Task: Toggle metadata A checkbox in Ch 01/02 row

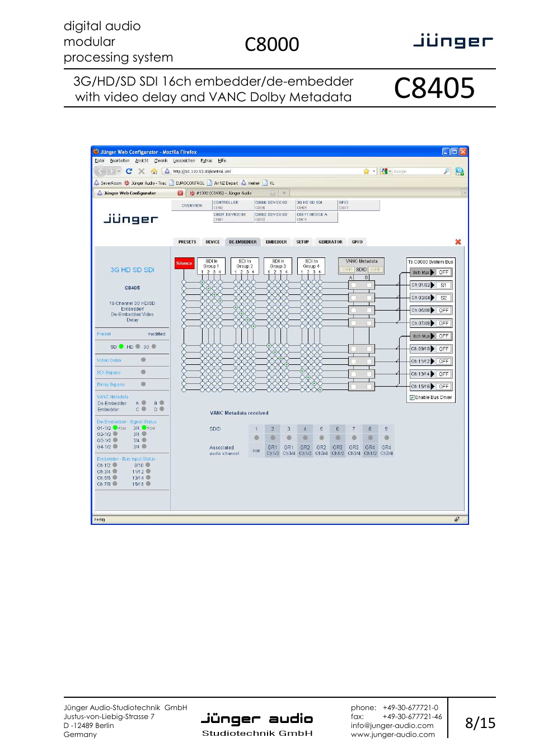Action: (x=353, y=285)
